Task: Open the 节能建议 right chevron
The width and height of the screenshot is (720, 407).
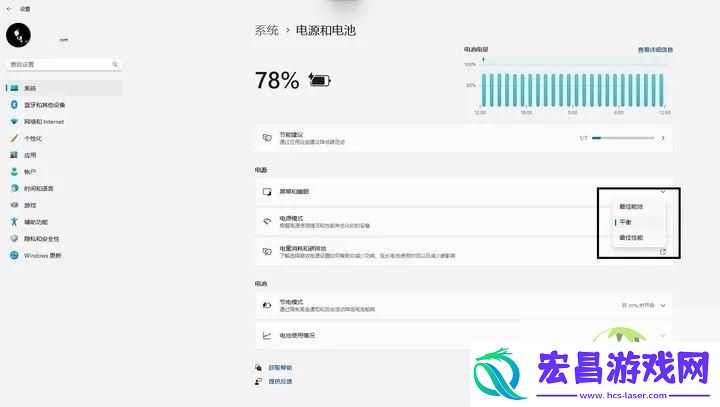Action: point(663,138)
